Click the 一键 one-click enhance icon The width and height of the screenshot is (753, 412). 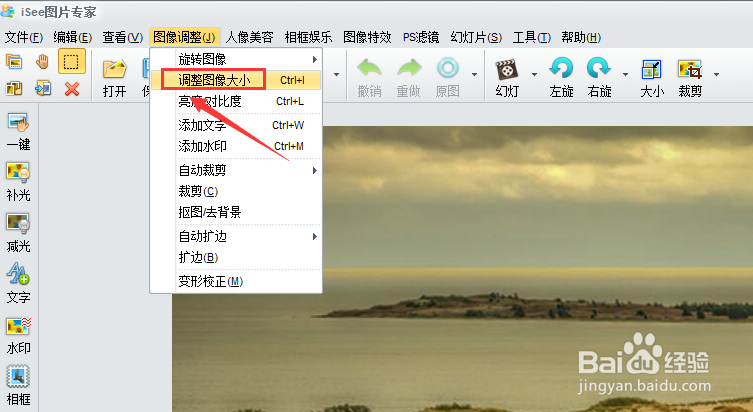point(18,132)
